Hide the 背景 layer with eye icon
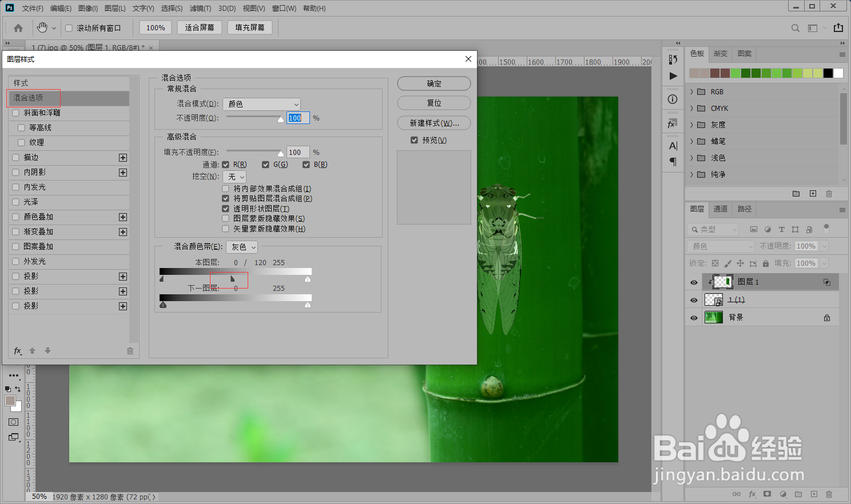This screenshot has width=851, height=504. coord(694,318)
